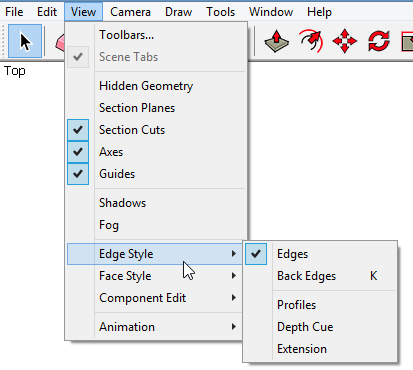Activate the Follow Me tool icon
413x370 pixels.
(311, 41)
